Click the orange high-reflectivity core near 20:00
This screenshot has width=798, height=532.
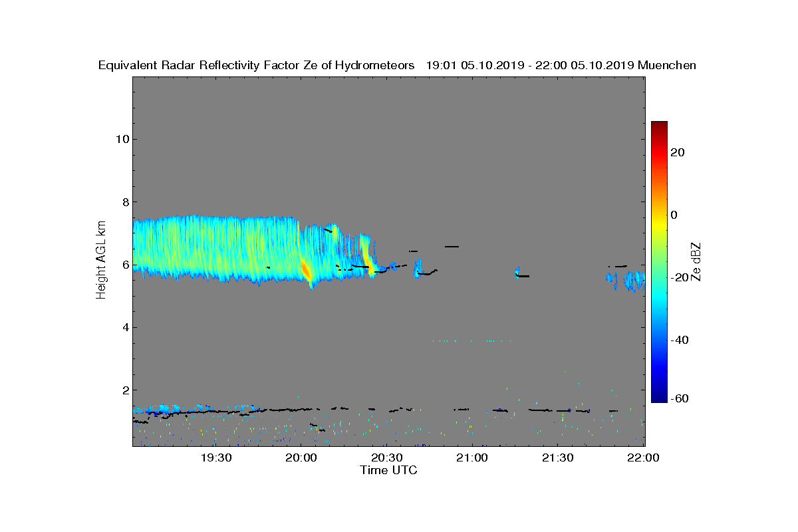click(x=306, y=270)
